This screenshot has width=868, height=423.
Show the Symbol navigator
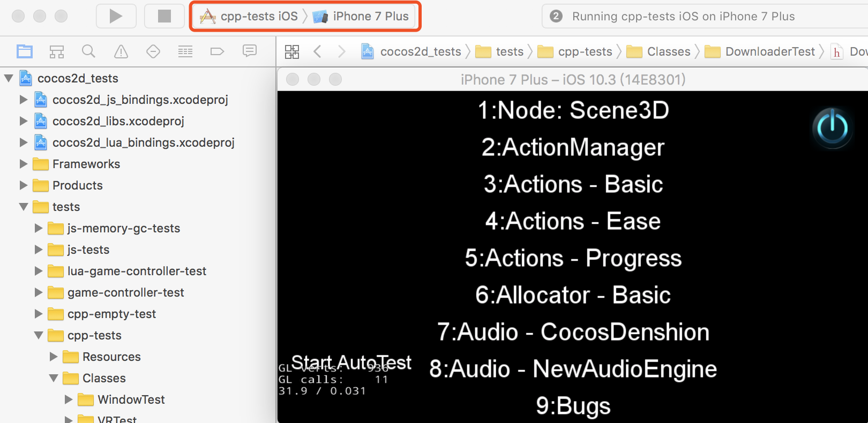click(x=57, y=51)
